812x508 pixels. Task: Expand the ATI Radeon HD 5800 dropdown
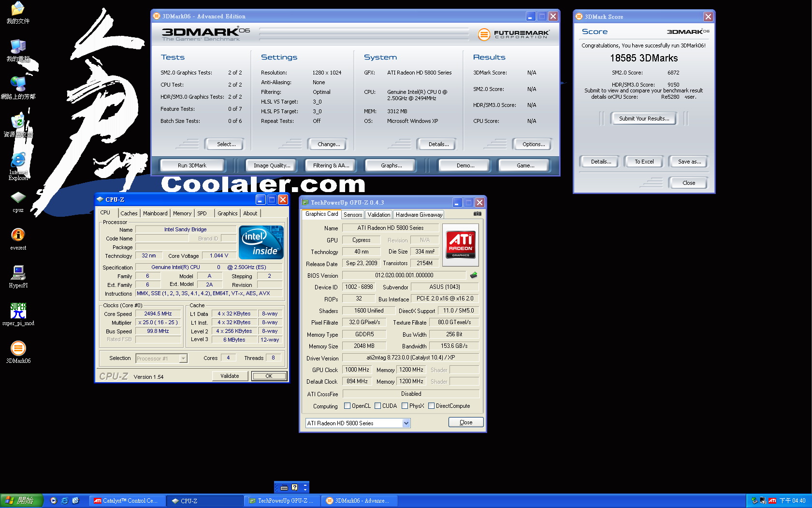coord(406,423)
